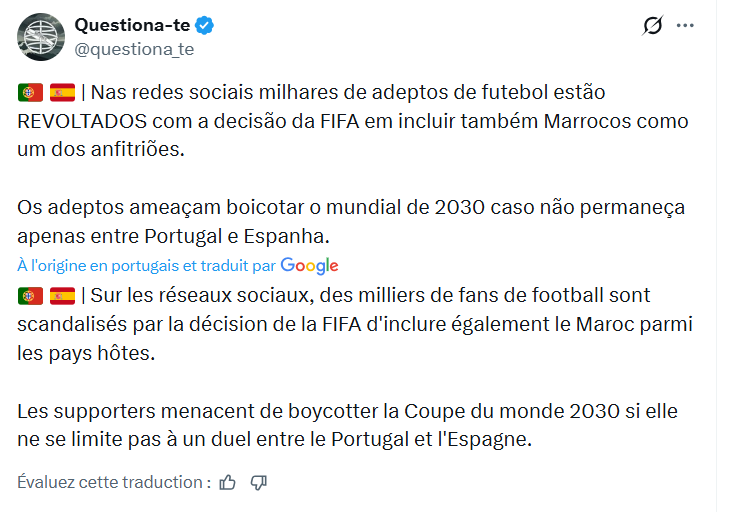Click the blue verified badge
Screen dimensions: 747x512
202,25
